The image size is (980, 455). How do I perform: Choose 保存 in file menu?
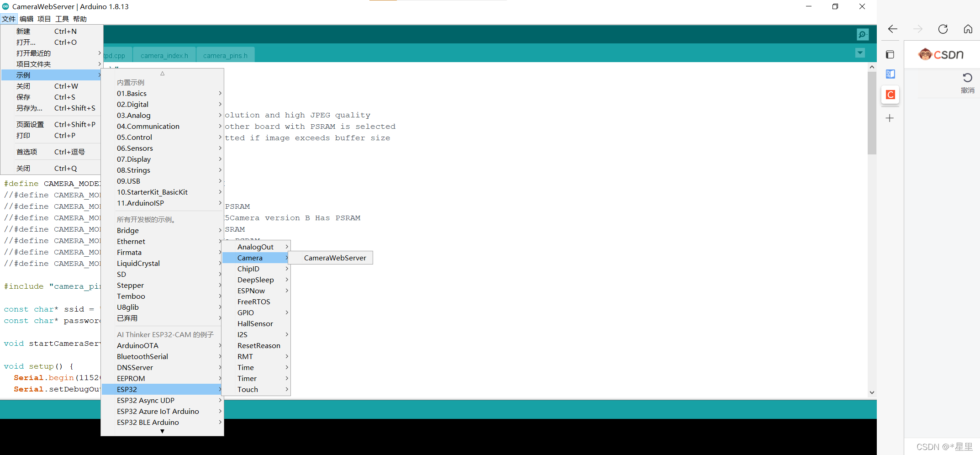pos(52,97)
